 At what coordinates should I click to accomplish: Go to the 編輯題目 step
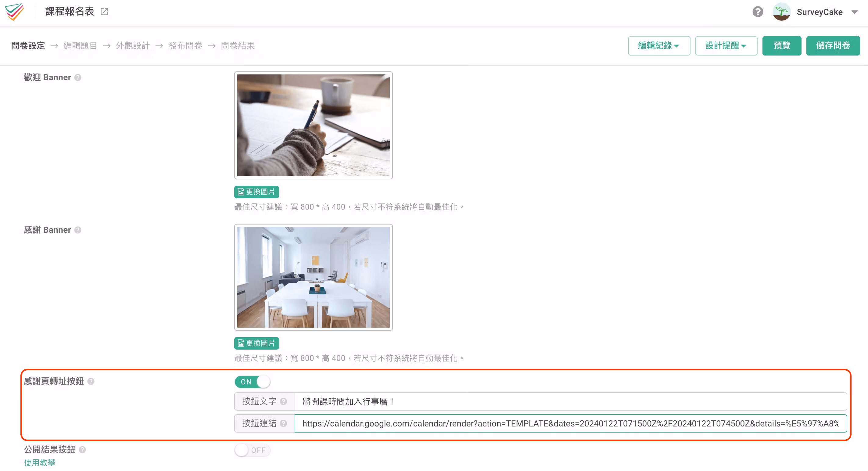click(81, 45)
